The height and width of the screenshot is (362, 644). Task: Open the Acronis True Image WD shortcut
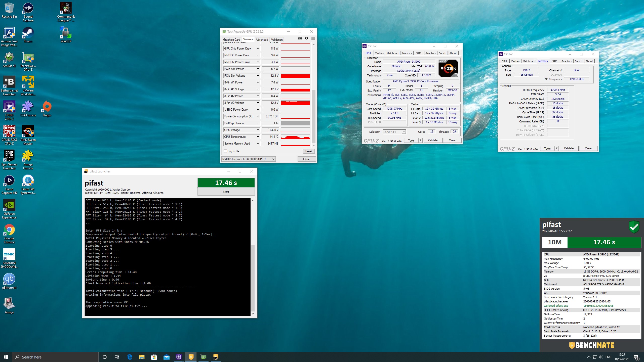coord(9,37)
